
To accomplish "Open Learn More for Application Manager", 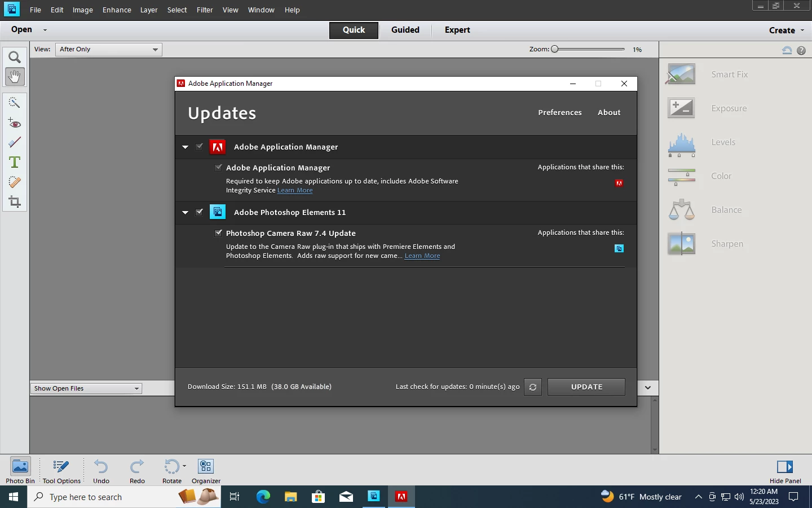I will click(295, 190).
